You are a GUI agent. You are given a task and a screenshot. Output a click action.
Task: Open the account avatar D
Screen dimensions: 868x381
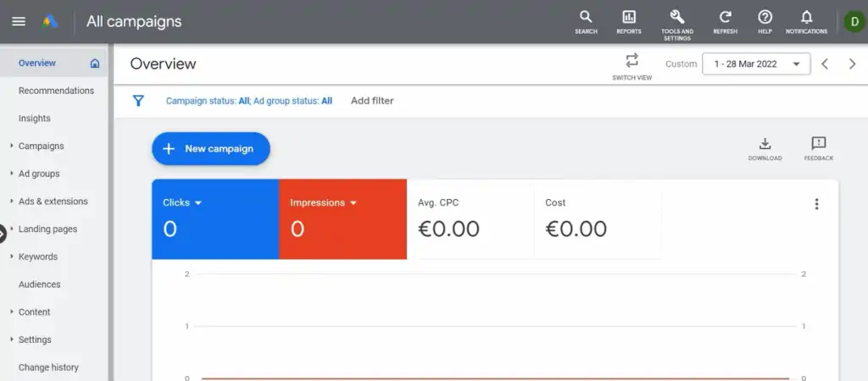pyautogui.click(x=854, y=22)
